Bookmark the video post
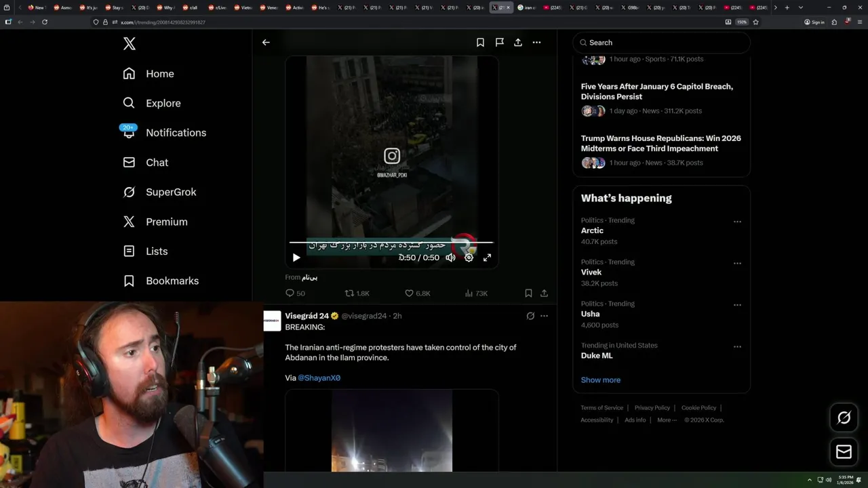This screenshot has width=868, height=488. (x=528, y=293)
